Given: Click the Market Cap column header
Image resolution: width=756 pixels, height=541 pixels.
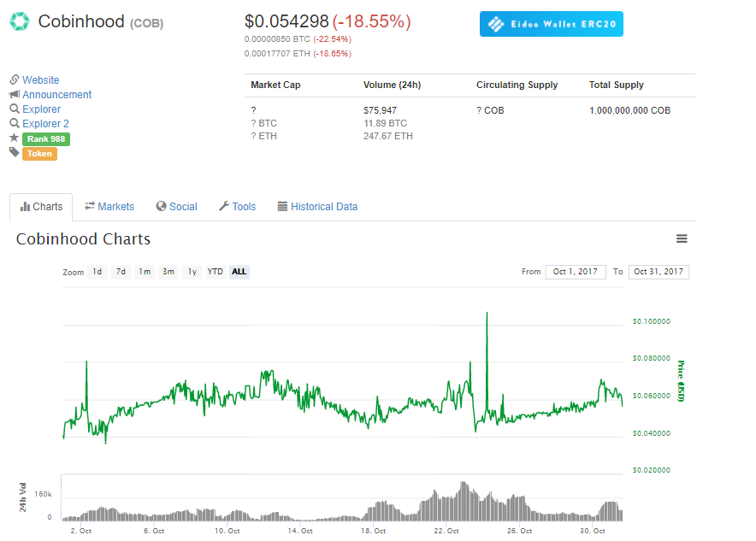Looking at the screenshot, I should 275,85.
